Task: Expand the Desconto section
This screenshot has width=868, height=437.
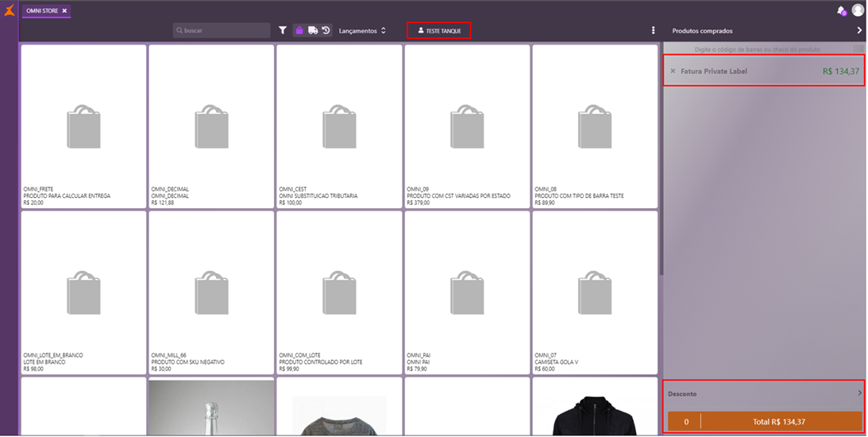Action: (x=764, y=393)
